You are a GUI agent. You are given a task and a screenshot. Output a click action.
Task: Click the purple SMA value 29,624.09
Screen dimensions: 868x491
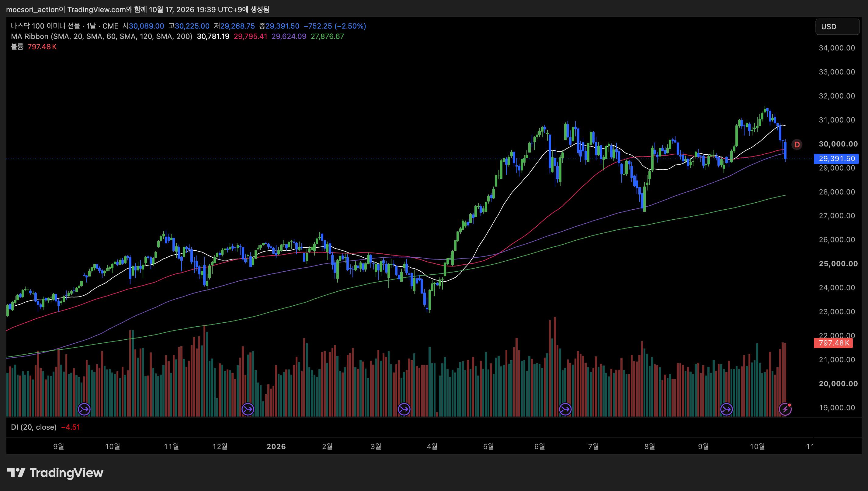point(289,36)
